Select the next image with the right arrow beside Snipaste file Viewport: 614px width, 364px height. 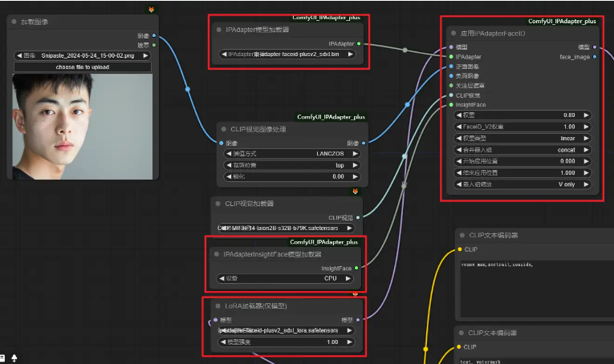(x=145, y=55)
